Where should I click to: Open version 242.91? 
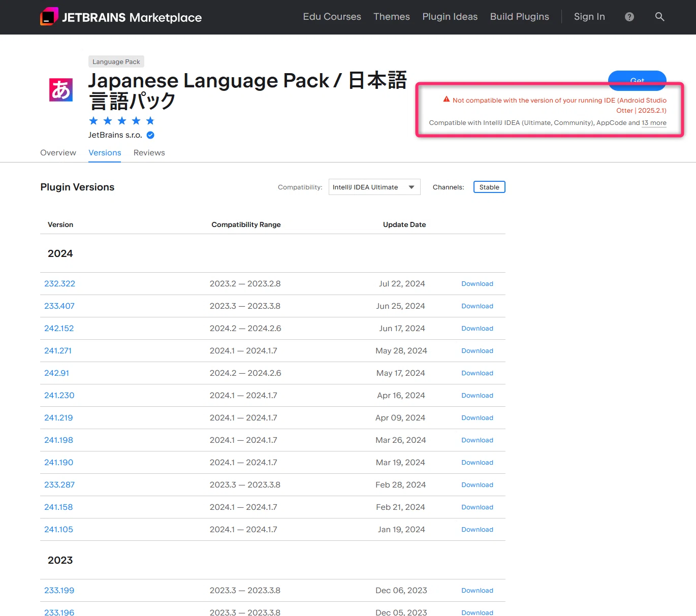(56, 373)
